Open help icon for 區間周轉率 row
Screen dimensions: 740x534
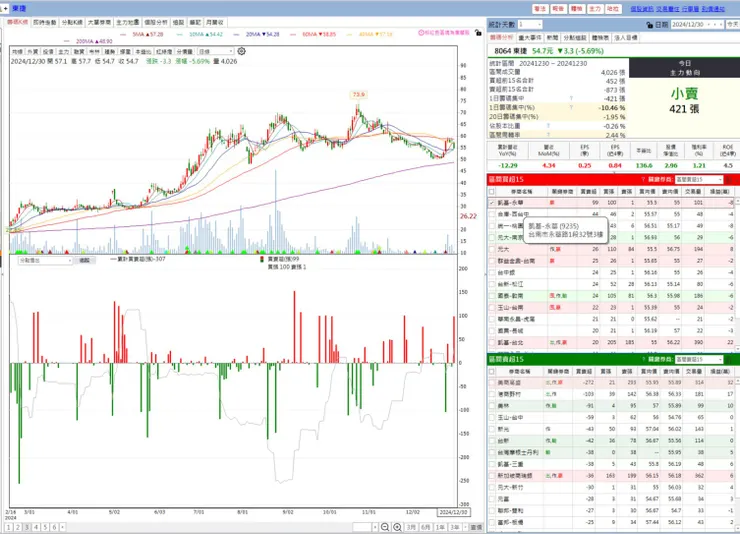tap(548, 135)
